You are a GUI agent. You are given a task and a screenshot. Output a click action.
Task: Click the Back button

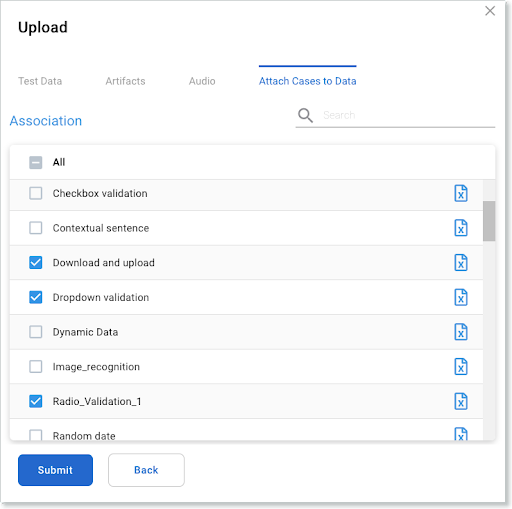point(146,470)
